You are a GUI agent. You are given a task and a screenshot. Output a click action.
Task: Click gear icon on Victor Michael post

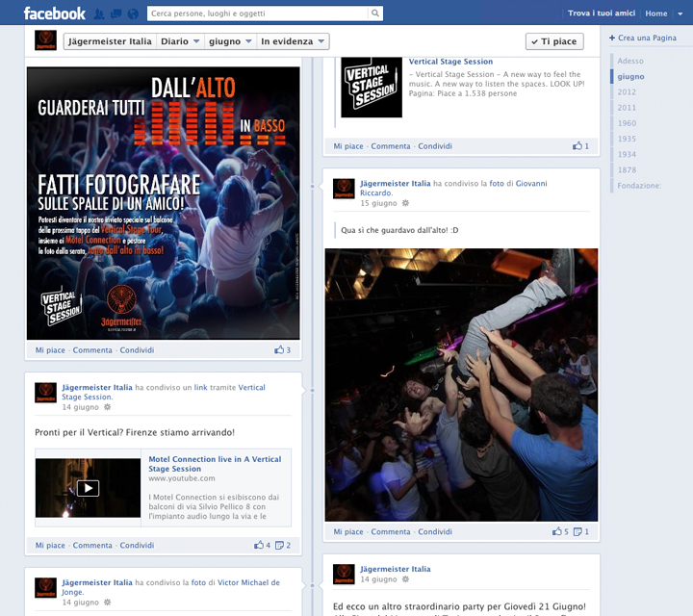tap(107, 603)
